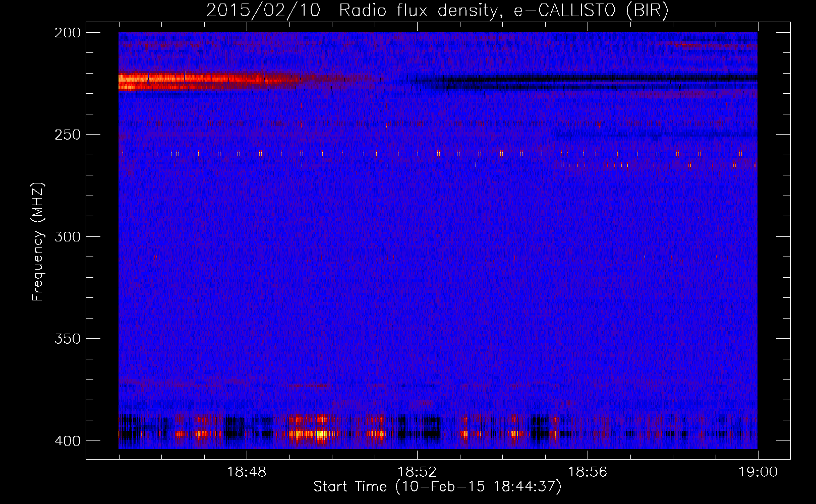Screen dimensions: 816x504
Task: Click the bright red-yellow emission band near 225 MHz
Action: tap(212, 82)
